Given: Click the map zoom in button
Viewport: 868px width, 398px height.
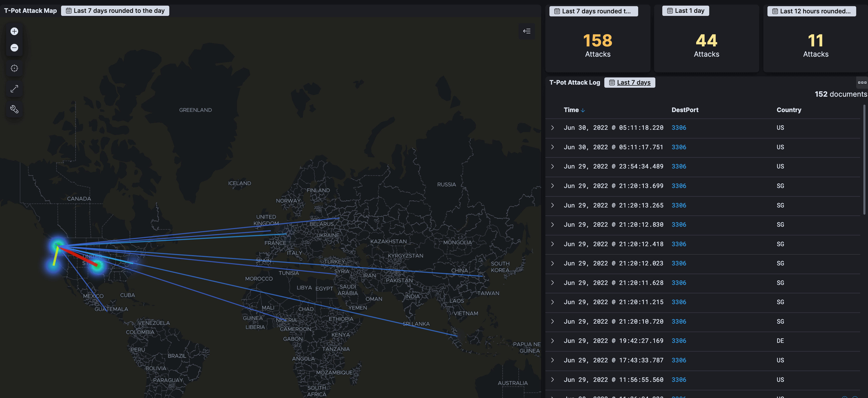Looking at the screenshot, I should (14, 31).
